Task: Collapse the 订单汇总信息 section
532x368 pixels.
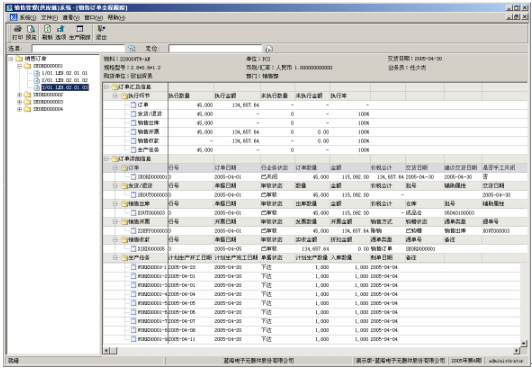Action: click(106, 87)
